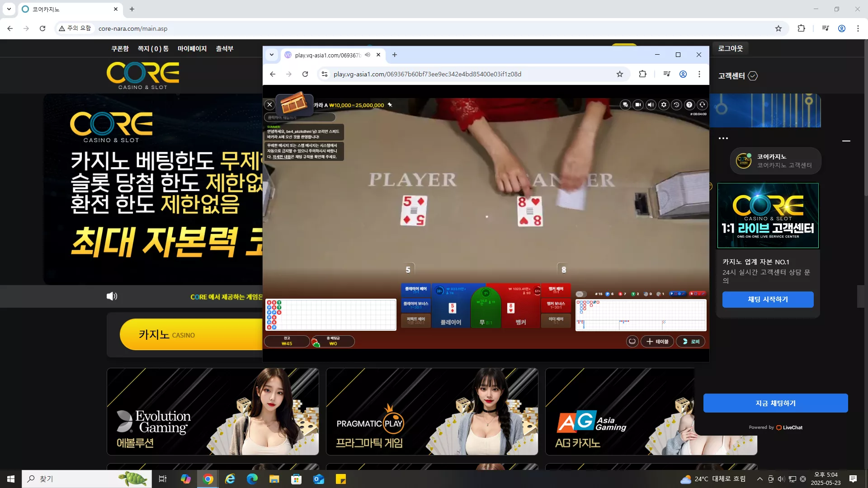
Task: Toggle the video camera icon in game
Action: click(638, 105)
